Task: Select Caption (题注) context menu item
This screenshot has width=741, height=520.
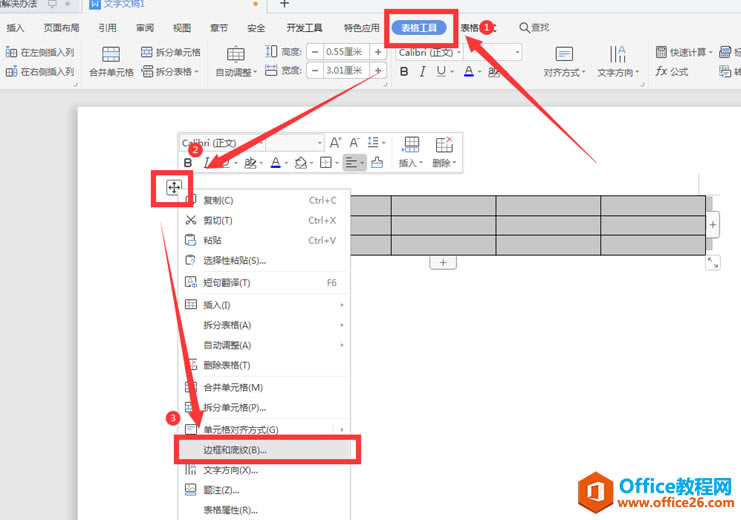Action: (x=264, y=490)
